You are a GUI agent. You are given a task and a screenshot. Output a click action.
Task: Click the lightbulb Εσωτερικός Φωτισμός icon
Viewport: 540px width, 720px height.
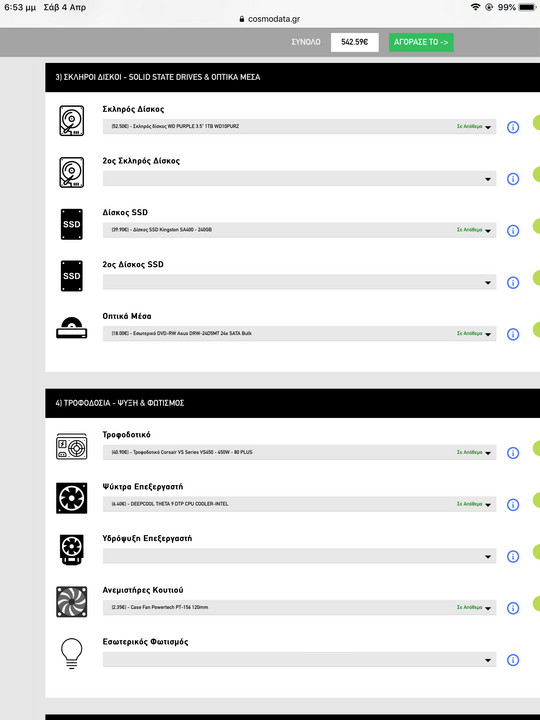(72, 653)
